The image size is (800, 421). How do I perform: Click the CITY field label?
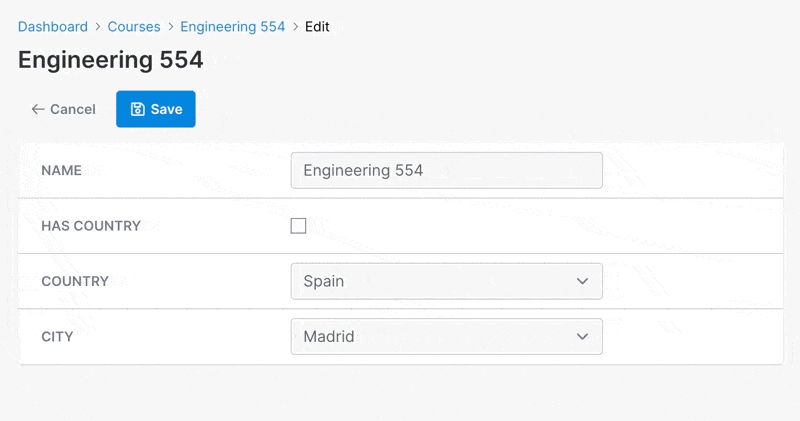coord(57,337)
